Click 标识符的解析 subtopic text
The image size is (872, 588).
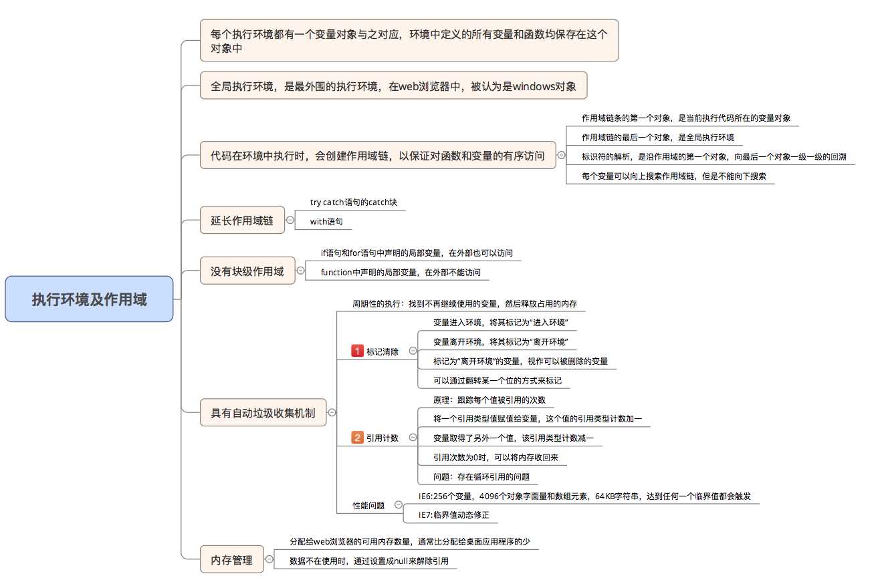714,157
